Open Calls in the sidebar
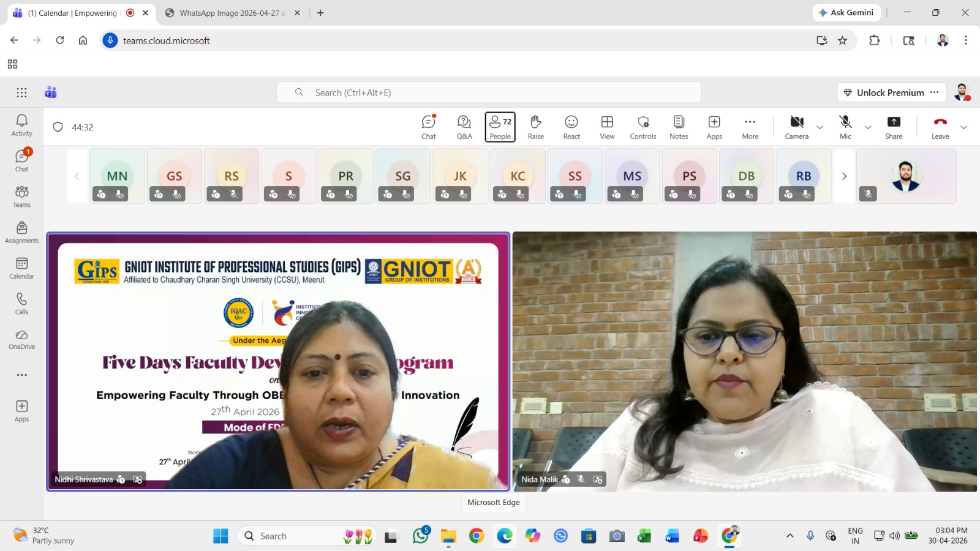Screen dimensions: 980x551 21,304
